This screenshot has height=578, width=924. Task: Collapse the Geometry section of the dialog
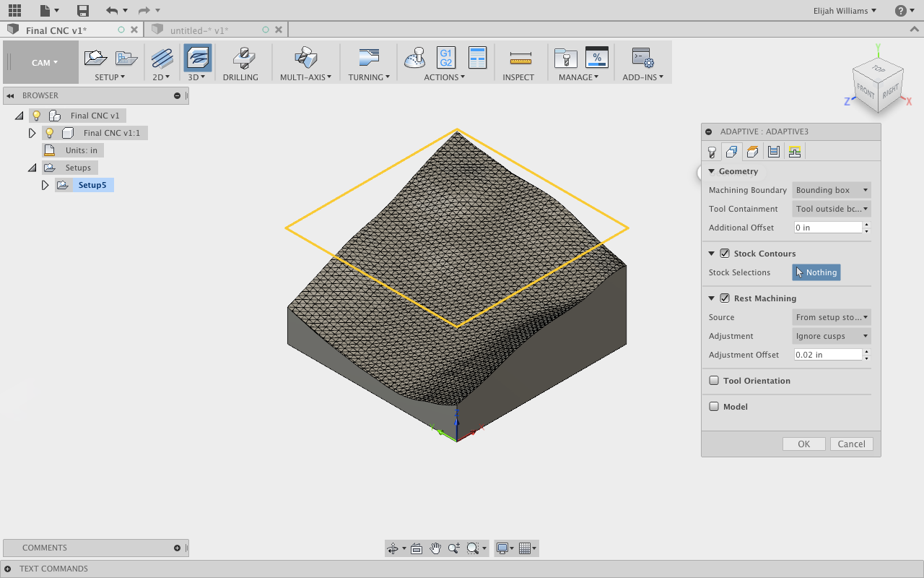[x=711, y=171]
